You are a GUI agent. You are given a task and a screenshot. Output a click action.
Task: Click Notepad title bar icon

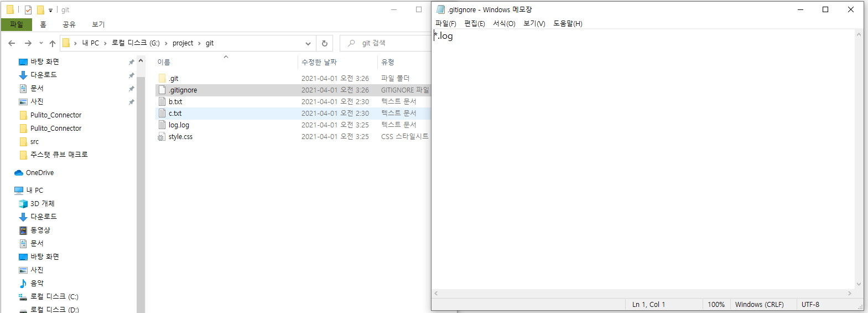440,9
